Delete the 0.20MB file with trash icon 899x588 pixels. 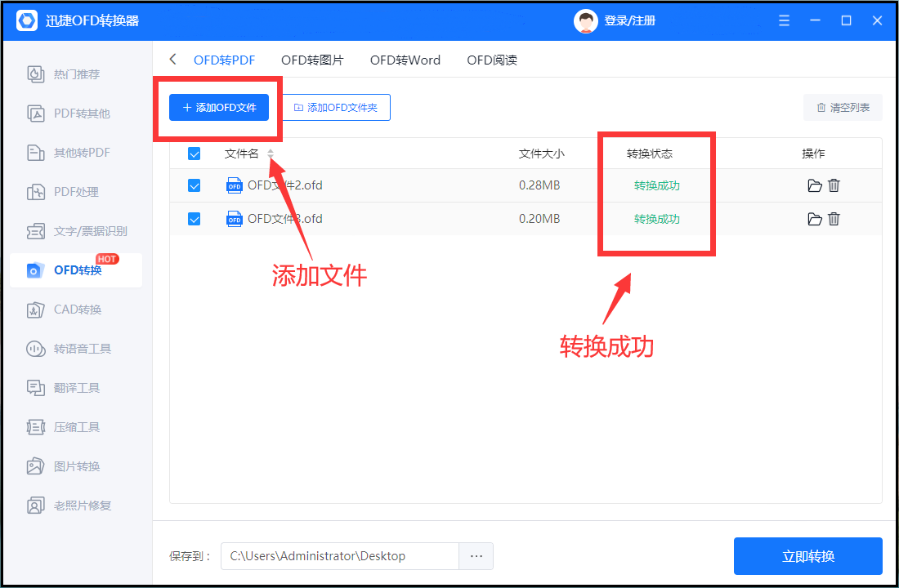[834, 218]
